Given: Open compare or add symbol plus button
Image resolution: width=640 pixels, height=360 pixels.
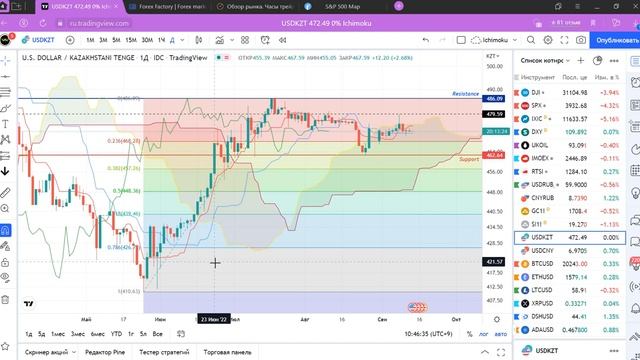Looking at the screenshot, I should coord(70,40).
